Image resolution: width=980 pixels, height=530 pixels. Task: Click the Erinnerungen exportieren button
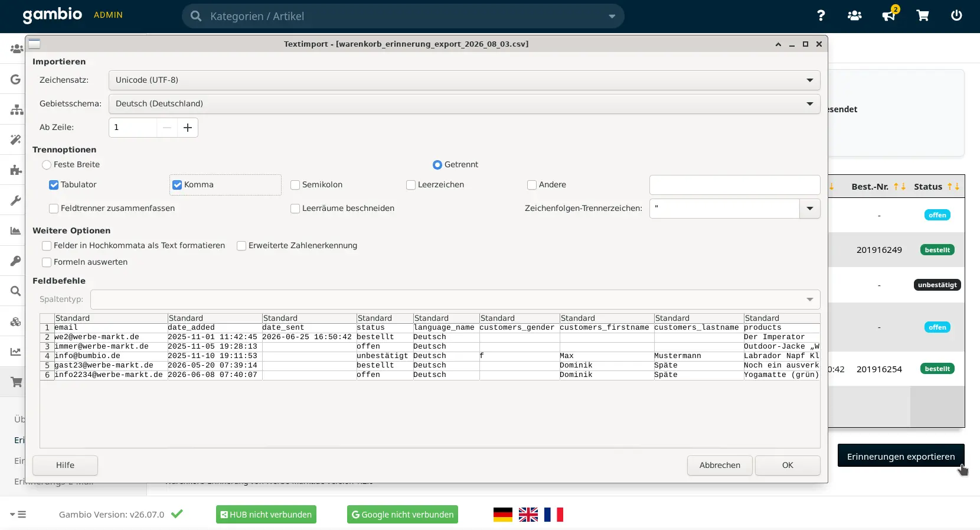(x=901, y=456)
